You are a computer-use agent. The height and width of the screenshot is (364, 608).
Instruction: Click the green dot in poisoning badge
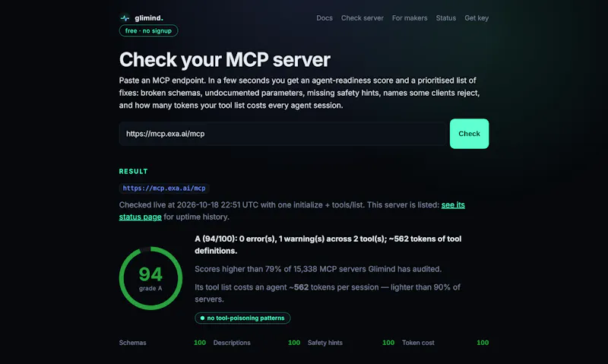click(x=202, y=318)
